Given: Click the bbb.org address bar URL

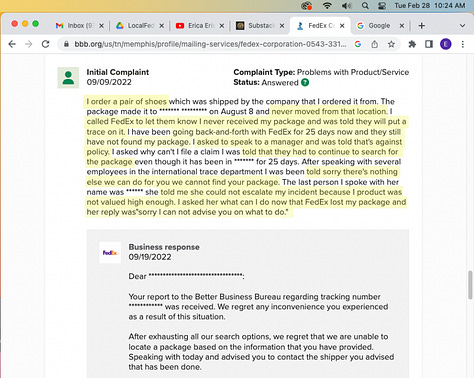Looking at the screenshot, I should point(210,44).
